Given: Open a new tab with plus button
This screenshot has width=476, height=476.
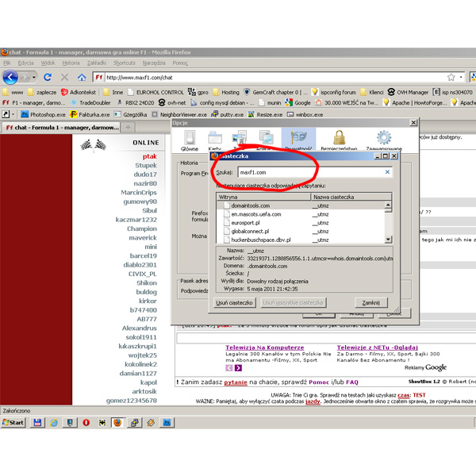Looking at the screenshot, I should point(128,128).
